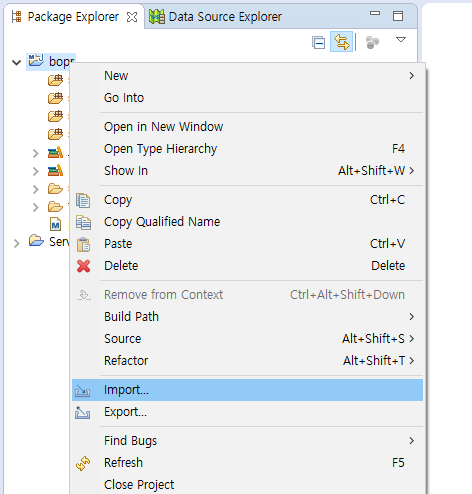Viewport: 472px width, 494px height.
Task: Close the Package Explorer tab
Action: (x=132, y=17)
